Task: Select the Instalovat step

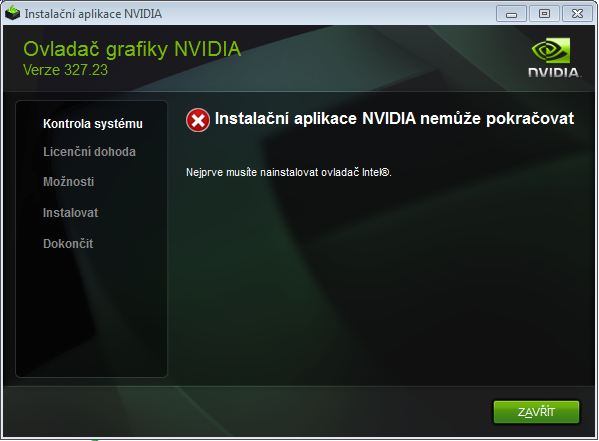Action: click(71, 212)
